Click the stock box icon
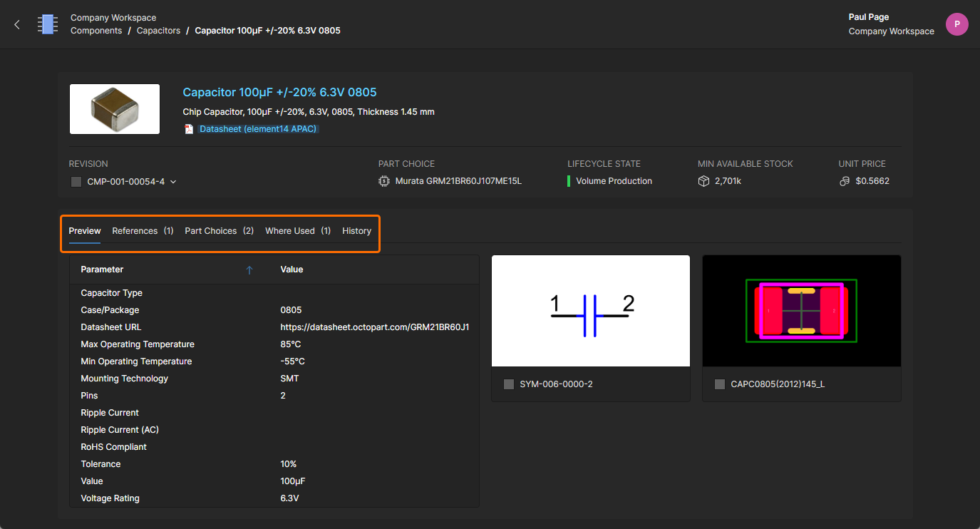Viewport: 980px width, 529px height. pos(703,181)
